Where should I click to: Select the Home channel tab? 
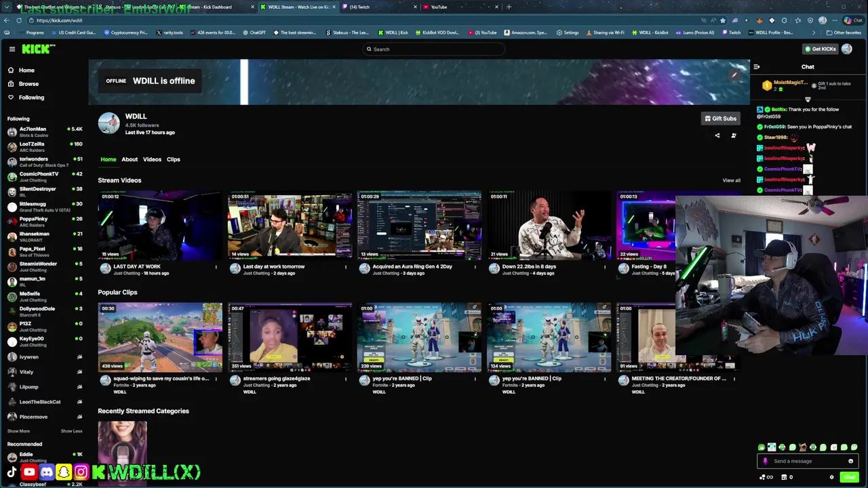108,159
